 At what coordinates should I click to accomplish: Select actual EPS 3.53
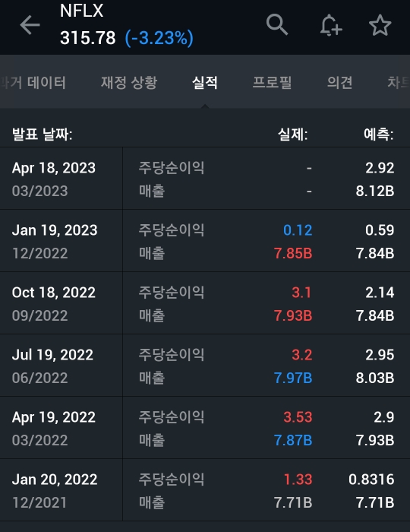(x=298, y=418)
